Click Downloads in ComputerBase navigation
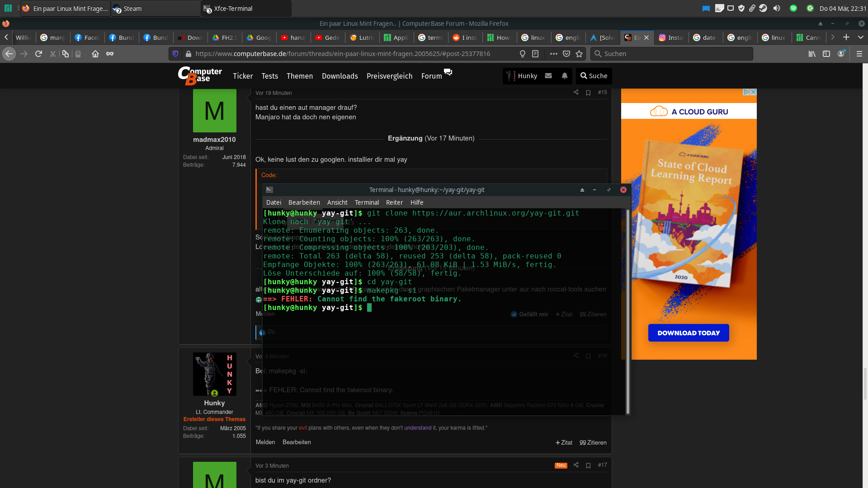 [340, 76]
